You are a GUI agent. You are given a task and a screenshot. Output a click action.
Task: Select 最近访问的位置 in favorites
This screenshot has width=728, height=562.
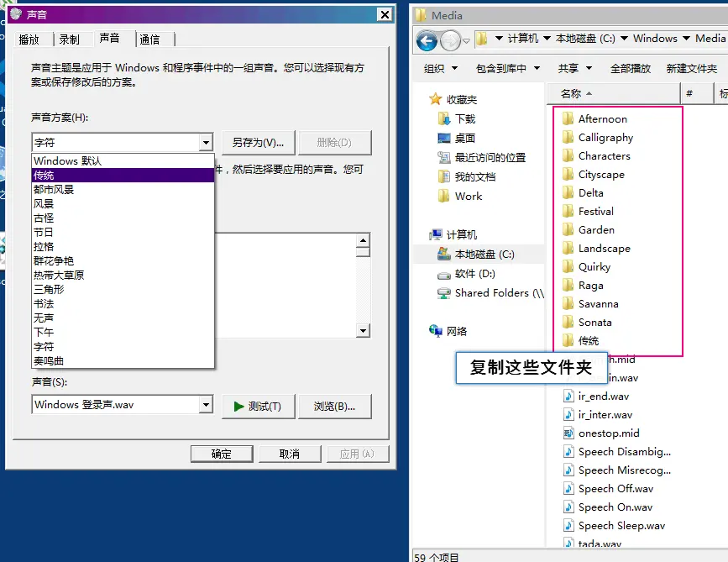click(481, 157)
